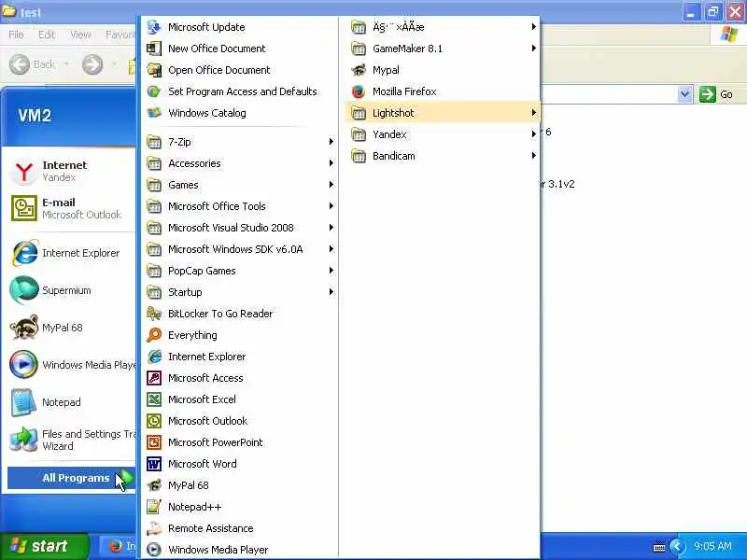Click the Go button in test window
Screen dimensions: 747x560
pos(716,94)
